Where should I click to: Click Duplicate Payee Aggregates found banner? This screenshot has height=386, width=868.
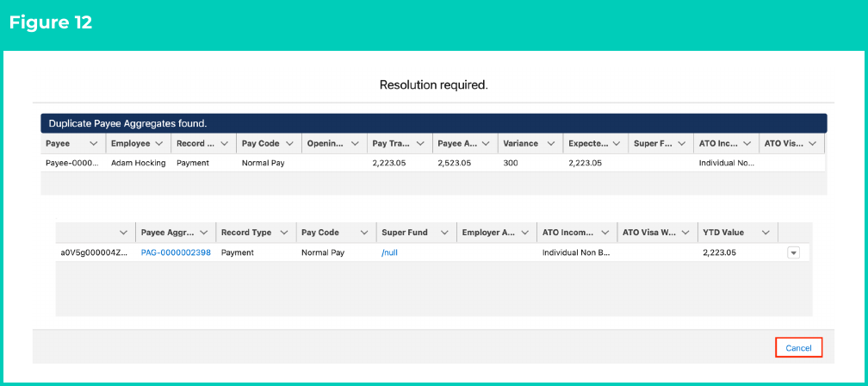pos(433,123)
